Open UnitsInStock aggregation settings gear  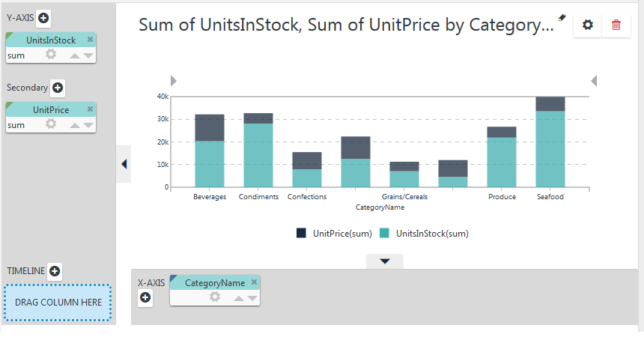[50, 54]
